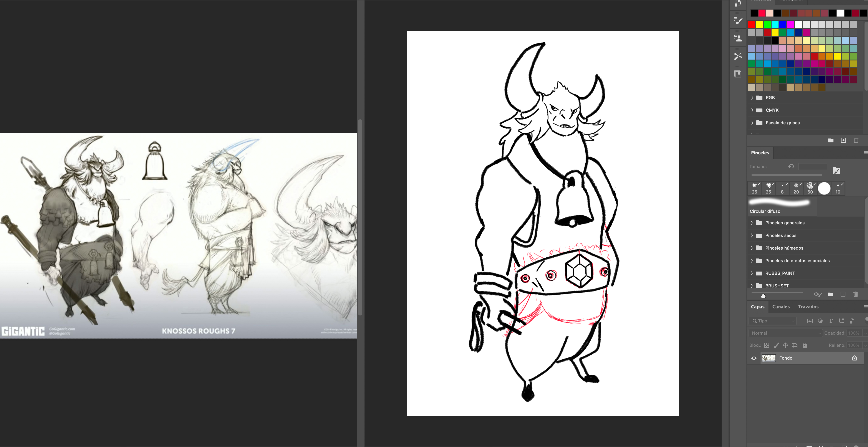Expand the RGB swatch folder
This screenshot has height=447, width=868.
point(752,98)
